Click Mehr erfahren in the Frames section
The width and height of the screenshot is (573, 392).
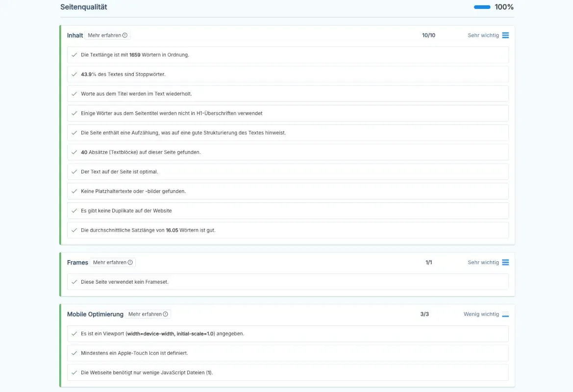click(110, 262)
